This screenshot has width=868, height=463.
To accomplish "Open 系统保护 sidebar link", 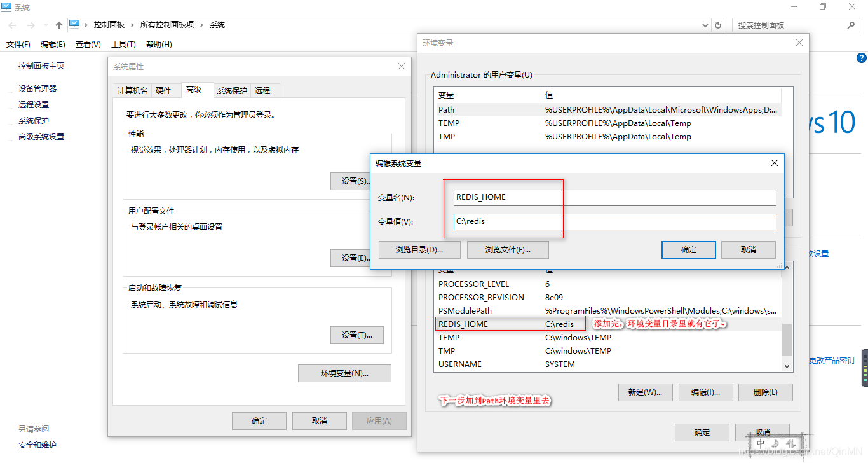I will click(34, 121).
